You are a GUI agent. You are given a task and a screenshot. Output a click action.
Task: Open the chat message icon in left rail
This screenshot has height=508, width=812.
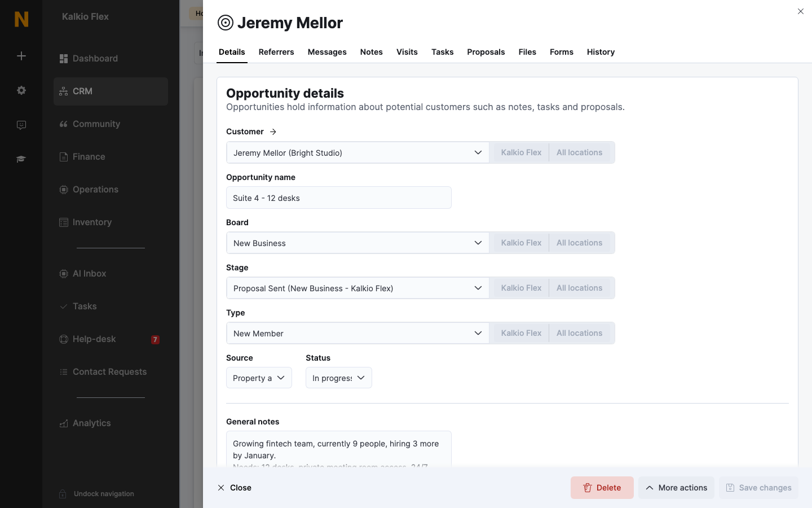click(21, 125)
